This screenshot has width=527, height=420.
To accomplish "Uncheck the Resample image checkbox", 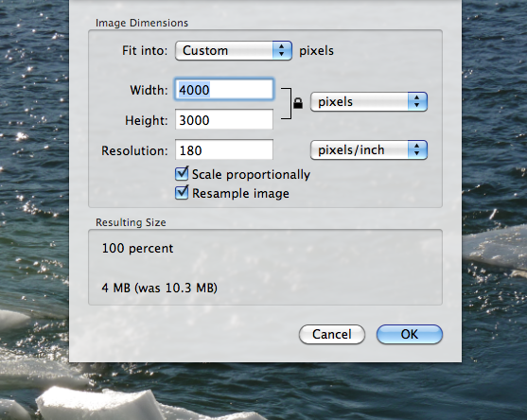I will [182, 193].
